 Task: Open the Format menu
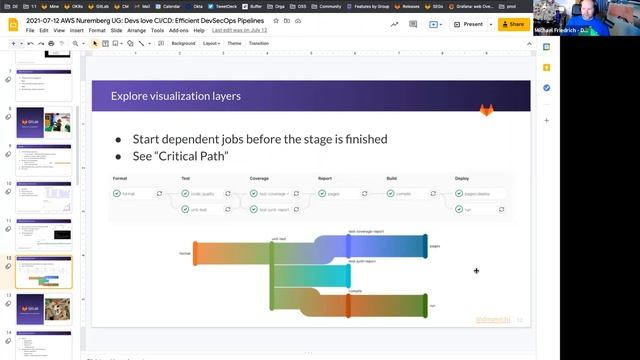tap(97, 31)
